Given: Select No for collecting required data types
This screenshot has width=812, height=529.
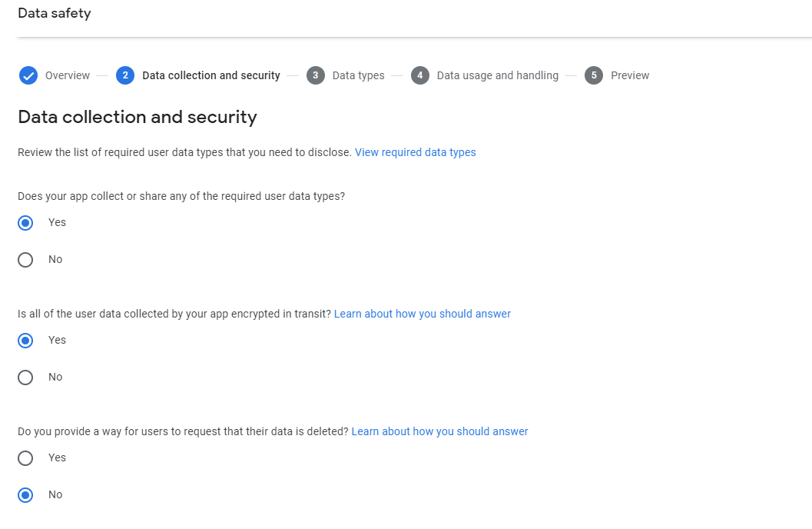Looking at the screenshot, I should pos(25,260).
